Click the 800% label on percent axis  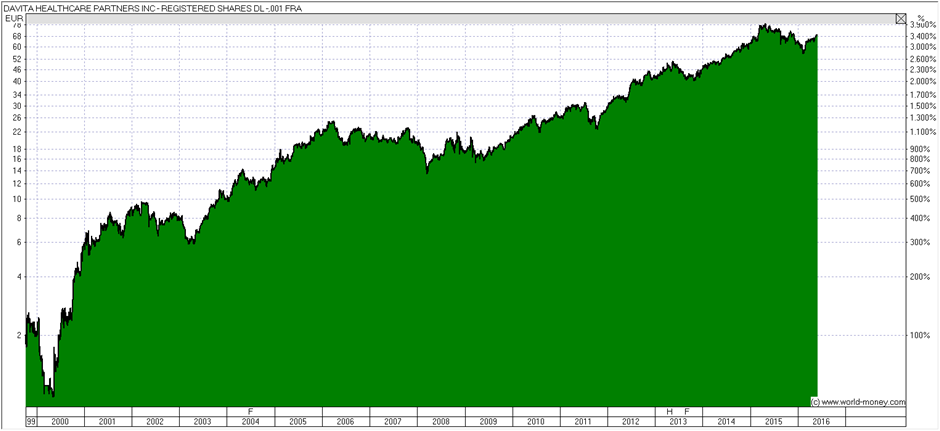[920, 159]
